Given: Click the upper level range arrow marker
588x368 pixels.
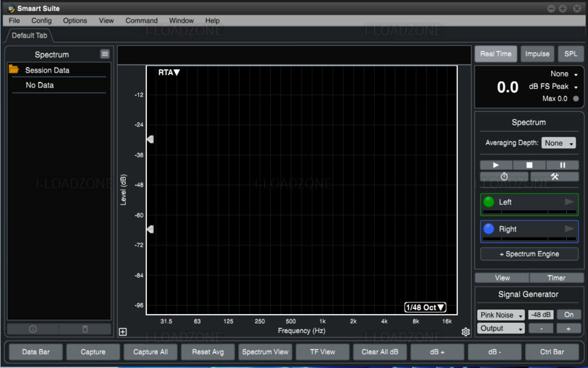Looking at the screenshot, I should pyautogui.click(x=150, y=139).
